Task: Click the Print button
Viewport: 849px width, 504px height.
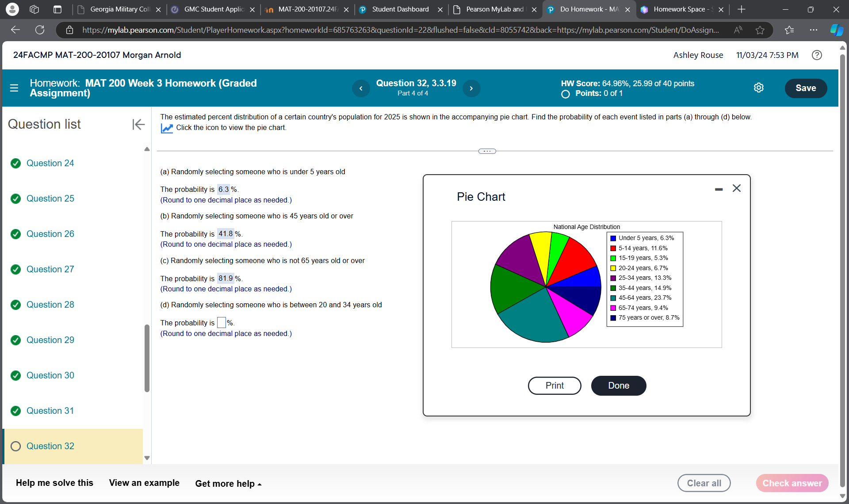Action: click(555, 386)
